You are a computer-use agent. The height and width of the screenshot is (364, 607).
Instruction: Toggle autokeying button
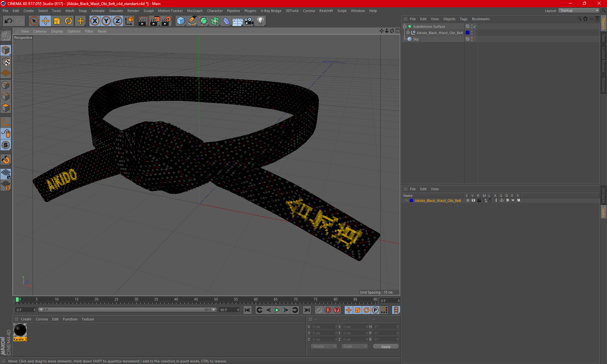(328, 310)
